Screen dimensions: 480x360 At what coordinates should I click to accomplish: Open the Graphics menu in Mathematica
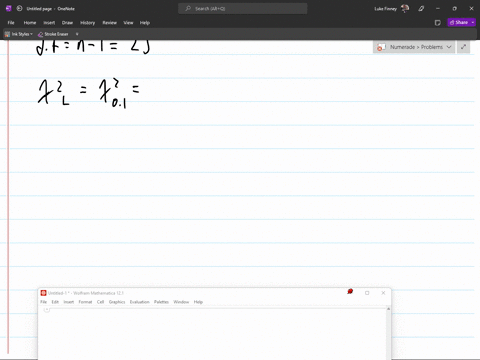coord(117,302)
